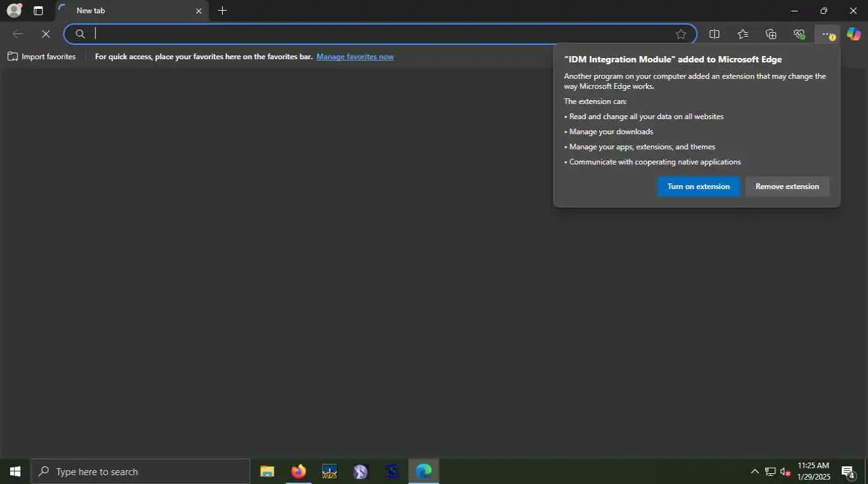Open the blue S taskbar app
Image resolution: width=868 pixels, height=484 pixels.
point(392,471)
